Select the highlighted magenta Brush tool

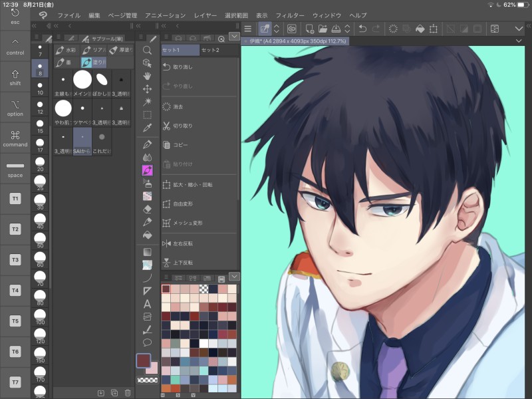click(147, 170)
